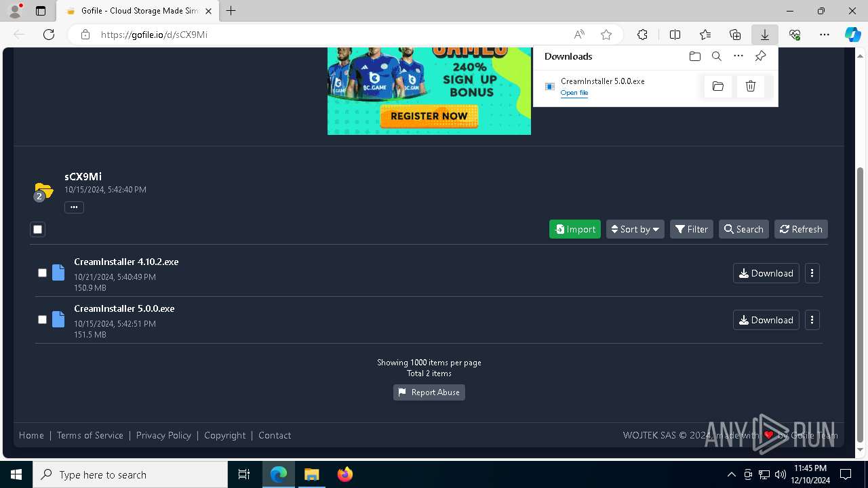This screenshot has width=868, height=488.
Task: Open Task View on the taskbar
Action: pyautogui.click(x=244, y=474)
